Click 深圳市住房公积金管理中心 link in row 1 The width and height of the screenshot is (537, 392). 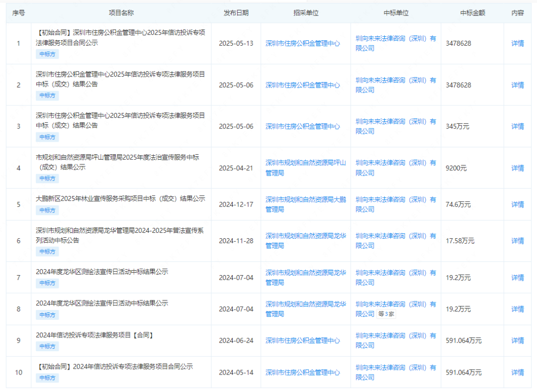point(302,43)
